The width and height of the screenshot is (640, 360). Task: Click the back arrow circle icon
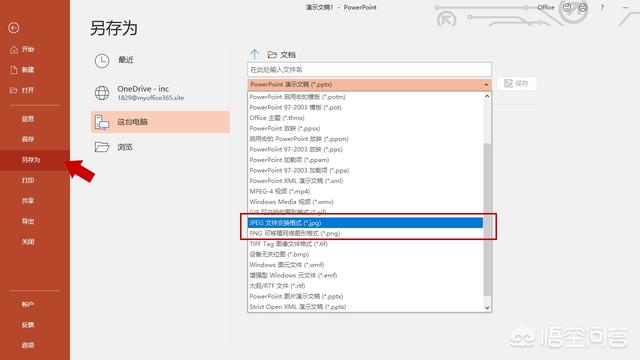pyautogui.click(x=13, y=28)
